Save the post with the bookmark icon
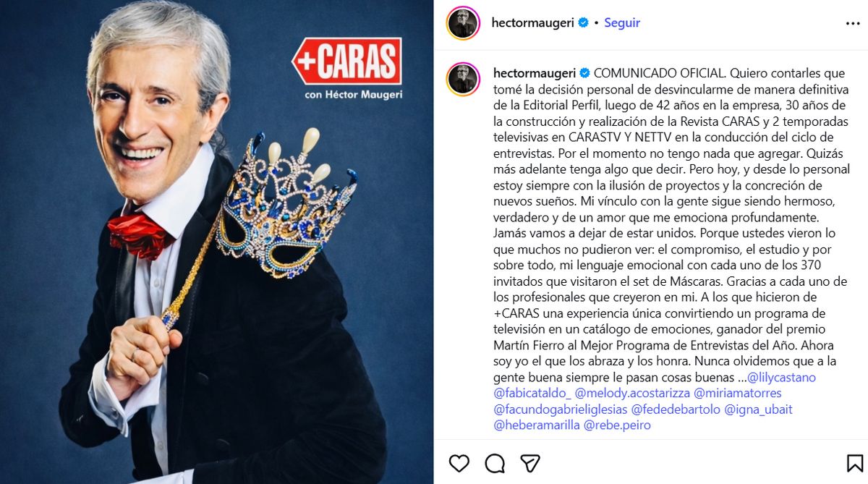 [x=854, y=463]
